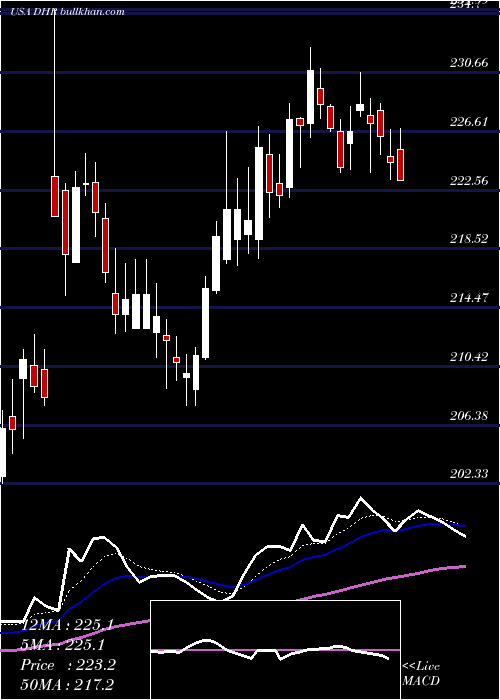Click the 206.38 price axis label
500x700 pixels.
(x=469, y=416)
